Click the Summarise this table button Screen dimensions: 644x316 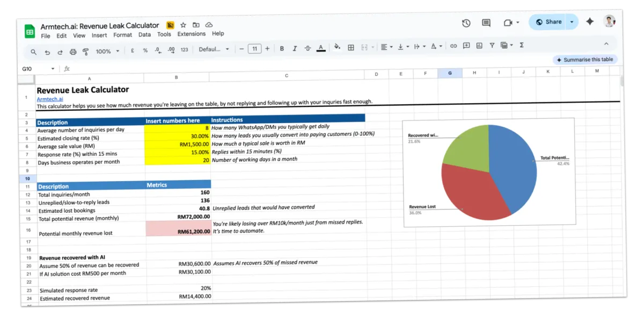(586, 60)
